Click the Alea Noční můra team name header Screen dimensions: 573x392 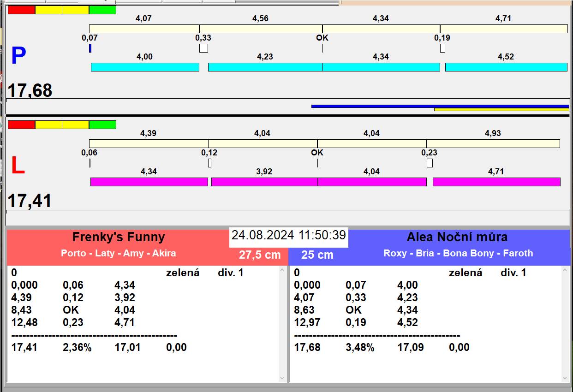point(457,237)
